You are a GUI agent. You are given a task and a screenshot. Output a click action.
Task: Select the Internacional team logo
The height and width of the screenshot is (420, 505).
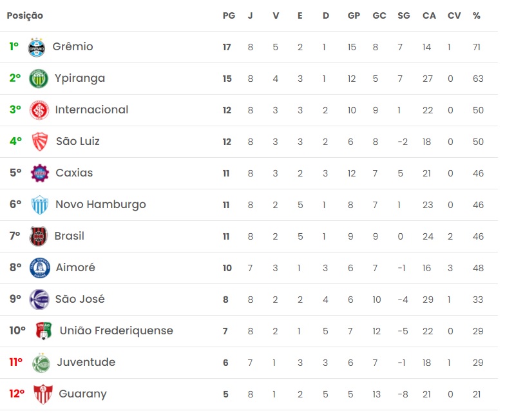point(40,110)
